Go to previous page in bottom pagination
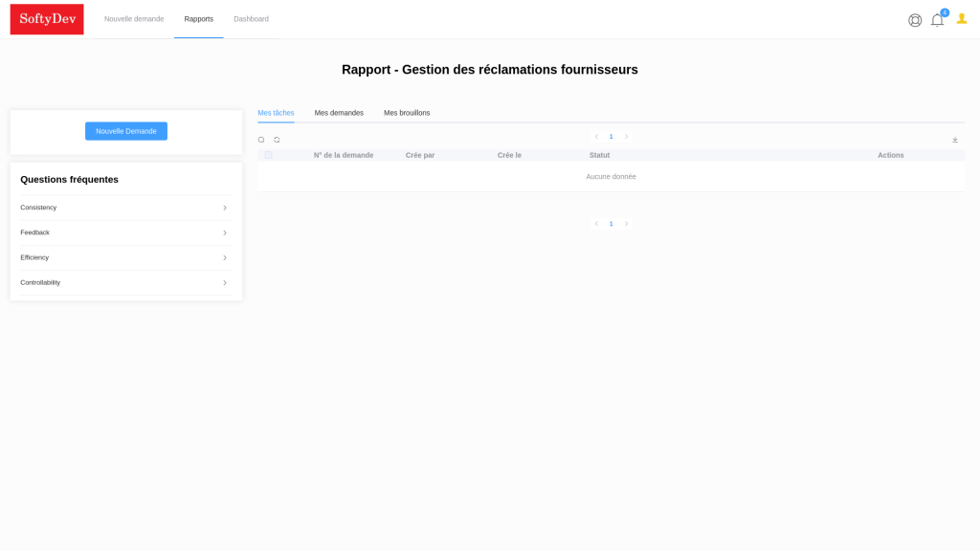The height and width of the screenshot is (551, 980). tap(596, 224)
